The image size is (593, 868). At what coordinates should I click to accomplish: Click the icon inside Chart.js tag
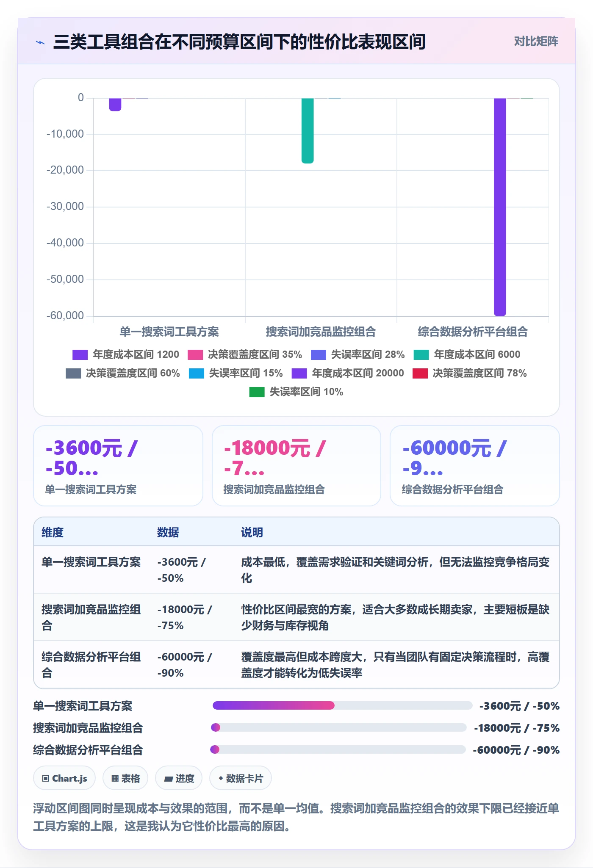click(x=46, y=778)
